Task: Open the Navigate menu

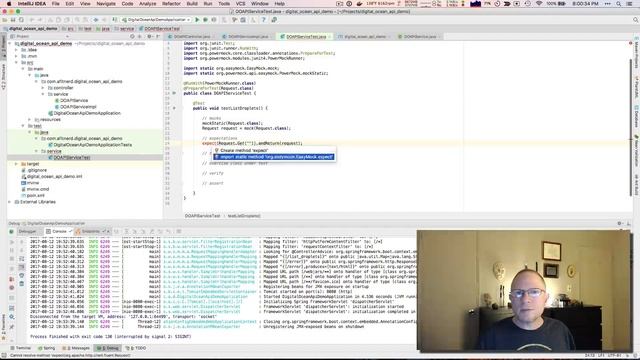Action: pos(106,4)
